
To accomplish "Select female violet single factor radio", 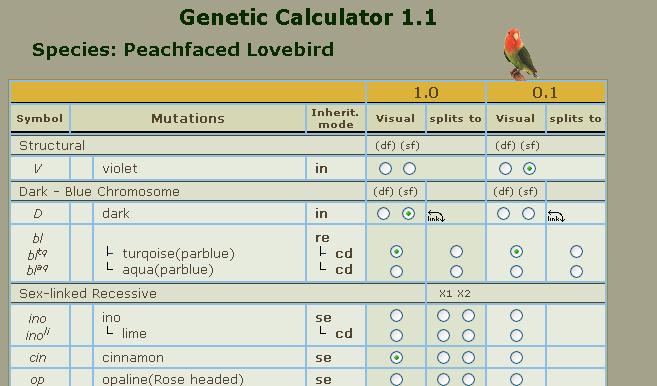I will (x=529, y=168).
